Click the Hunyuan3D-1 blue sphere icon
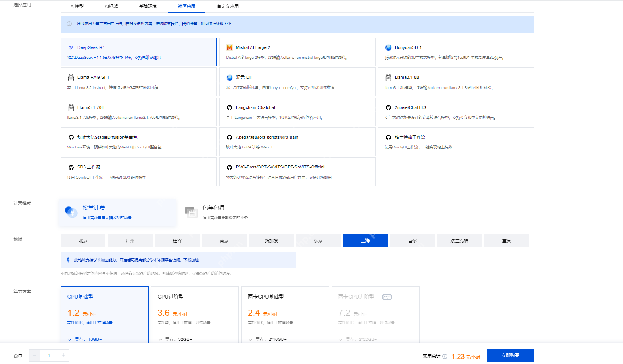The width and height of the screenshot is (623, 364). coord(388,47)
